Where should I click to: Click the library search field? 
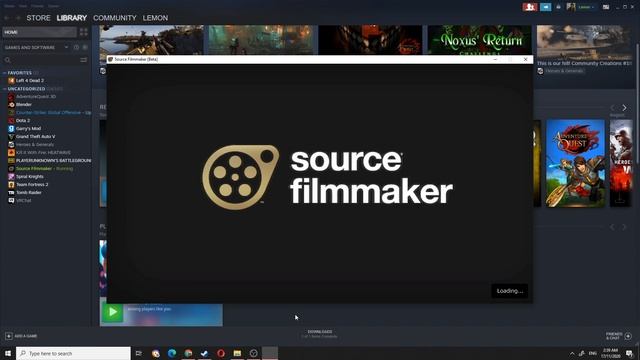(41, 60)
